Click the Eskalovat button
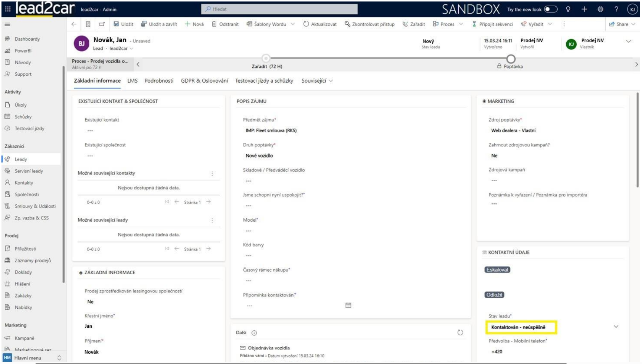The height and width of the screenshot is (364, 642). (497, 270)
